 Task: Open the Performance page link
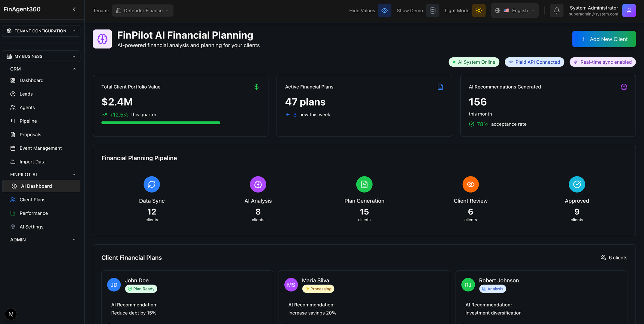click(33, 213)
